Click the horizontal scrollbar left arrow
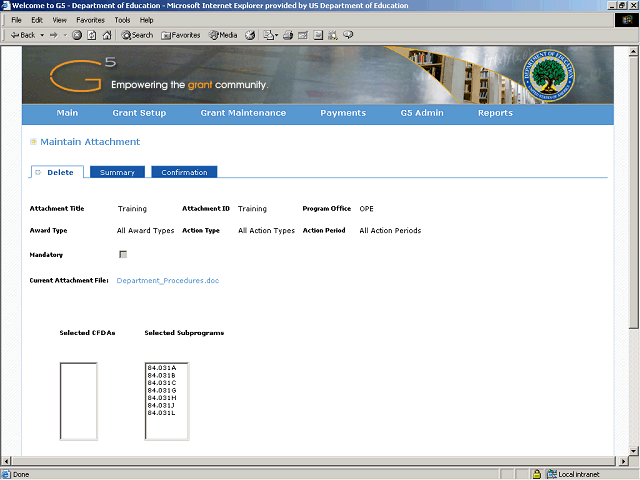 coord(6,461)
